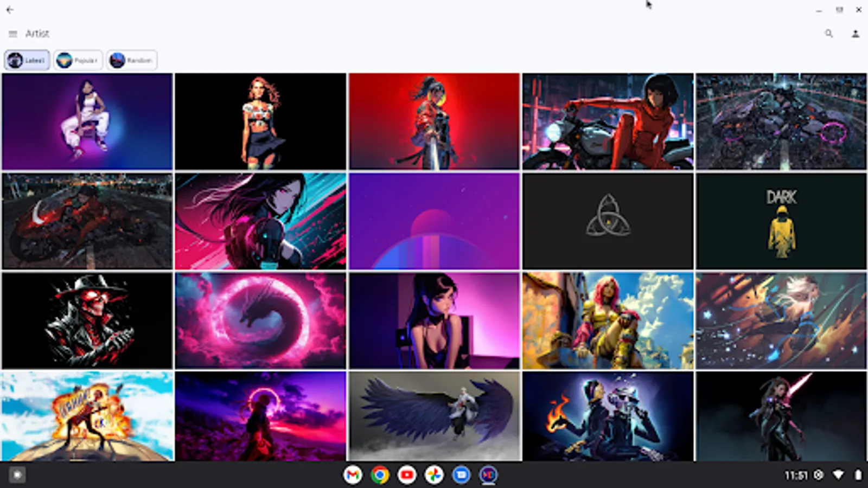Open the DARK yellow raincoat wallpaper
The height and width of the screenshot is (488, 868).
pyautogui.click(x=781, y=221)
